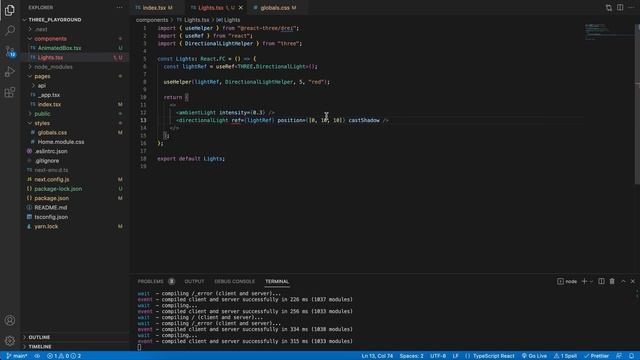Screen dimensions: 640x360
Task: Click the editor vertical scrollbar
Action: click(x=637, y=104)
